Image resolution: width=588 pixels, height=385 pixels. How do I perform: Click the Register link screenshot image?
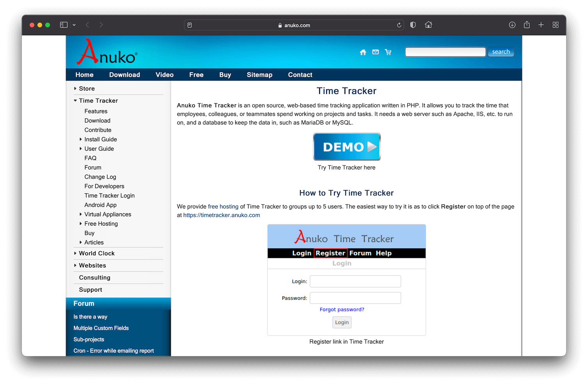tap(346, 280)
